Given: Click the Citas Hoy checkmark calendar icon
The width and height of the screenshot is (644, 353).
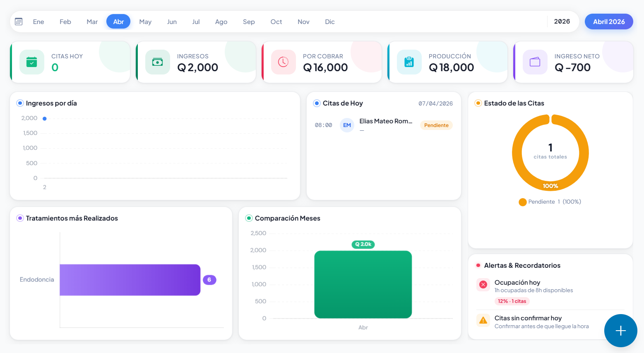Looking at the screenshot, I should coord(32,62).
